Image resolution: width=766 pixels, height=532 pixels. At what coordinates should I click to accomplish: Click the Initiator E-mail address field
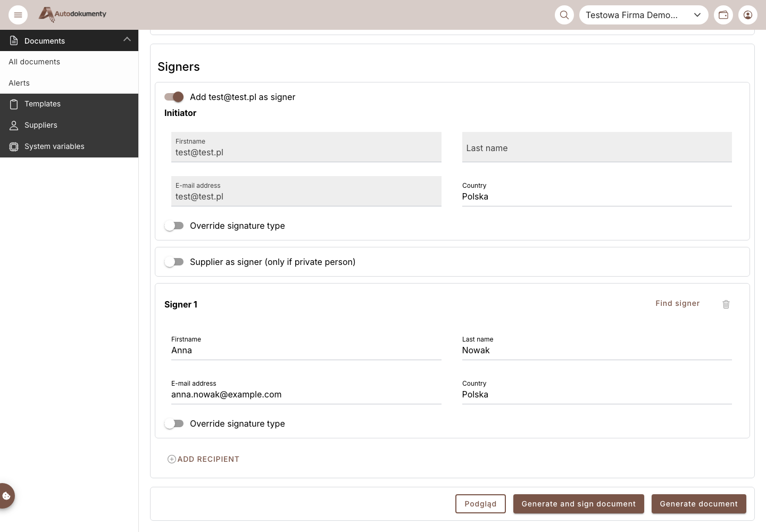tap(306, 192)
